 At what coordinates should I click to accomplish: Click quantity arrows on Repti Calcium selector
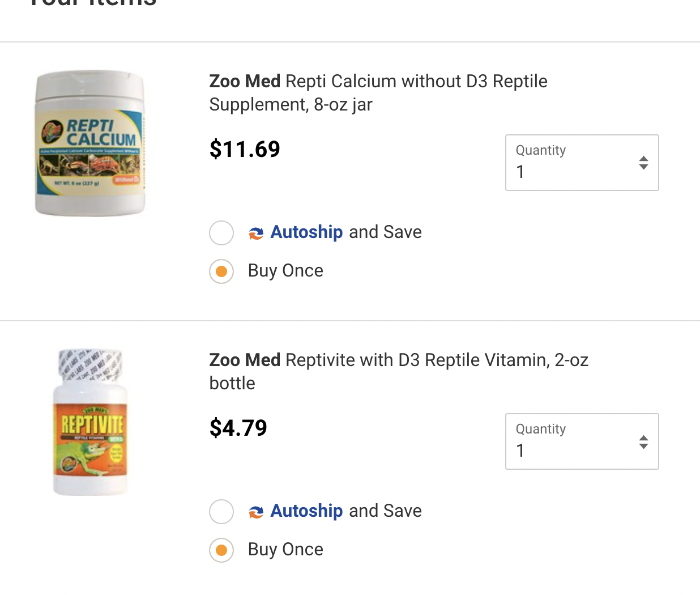[x=643, y=163]
